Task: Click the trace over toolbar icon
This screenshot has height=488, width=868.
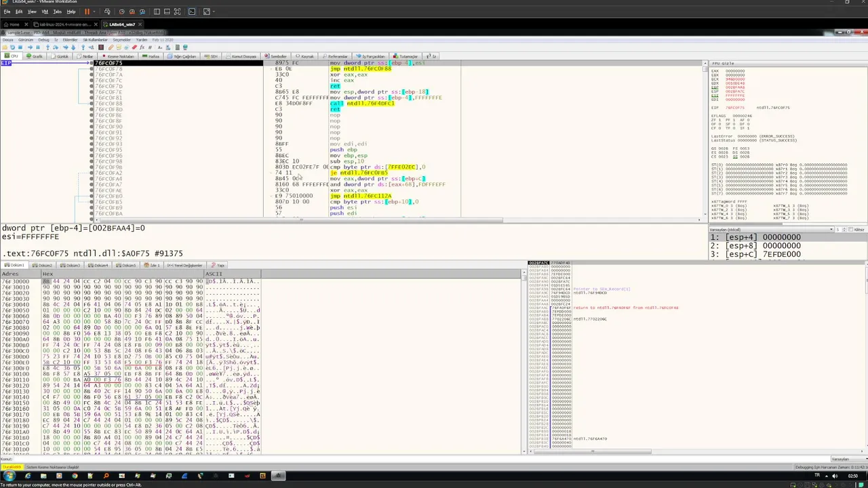Action: [73, 47]
